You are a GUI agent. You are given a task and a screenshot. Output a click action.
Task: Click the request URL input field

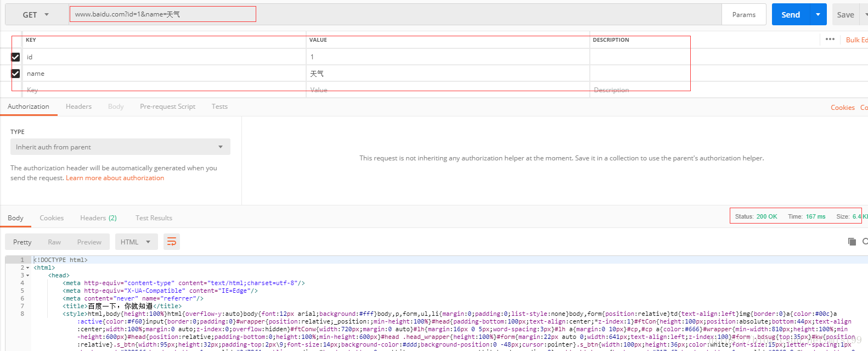click(x=395, y=14)
